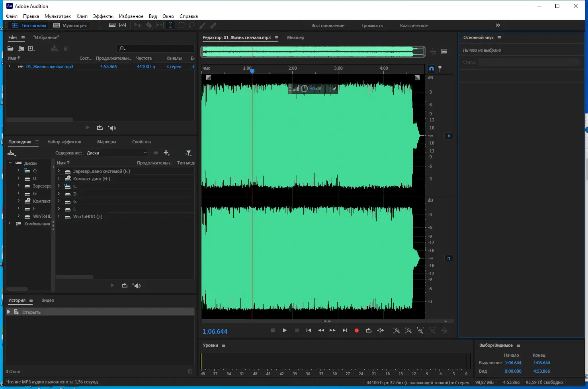Show the spectral frequency display

[112, 25]
